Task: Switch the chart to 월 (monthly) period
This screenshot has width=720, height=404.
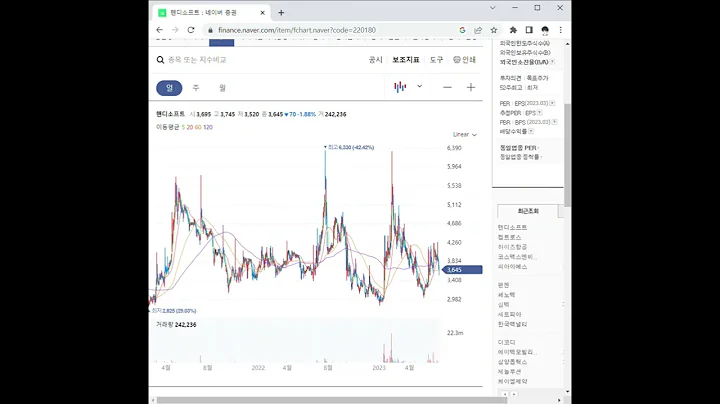Action: 222,88
